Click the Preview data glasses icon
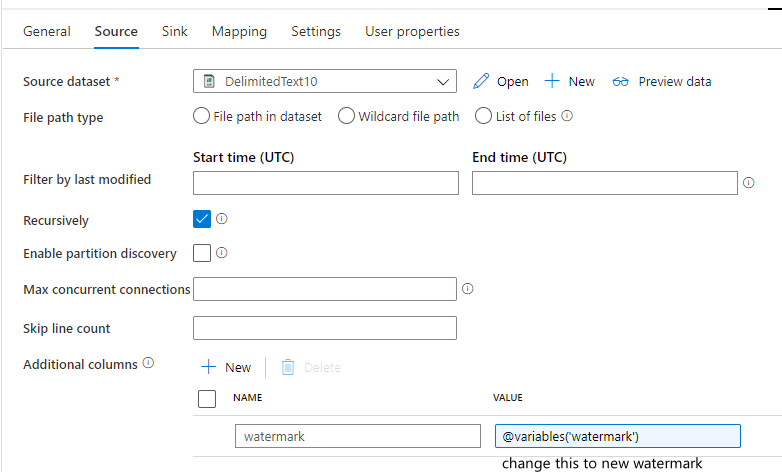 pyautogui.click(x=621, y=81)
